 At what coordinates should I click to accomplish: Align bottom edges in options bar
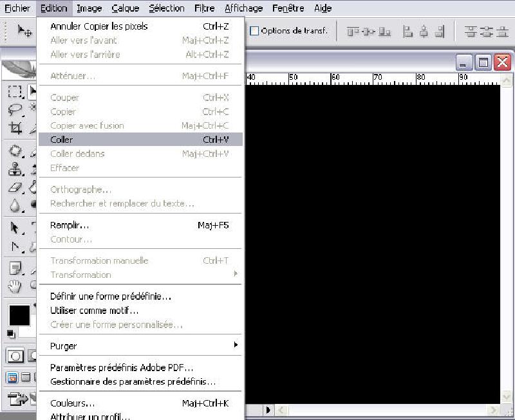pyautogui.click(x=384, y=32)
